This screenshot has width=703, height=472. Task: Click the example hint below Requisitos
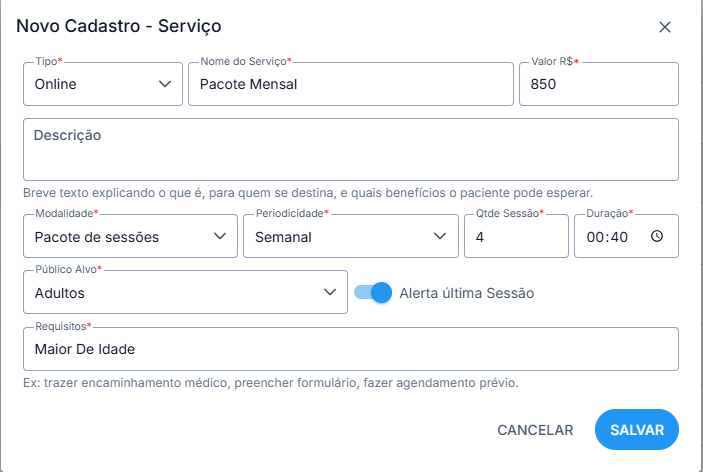click(x=270, y=383)
